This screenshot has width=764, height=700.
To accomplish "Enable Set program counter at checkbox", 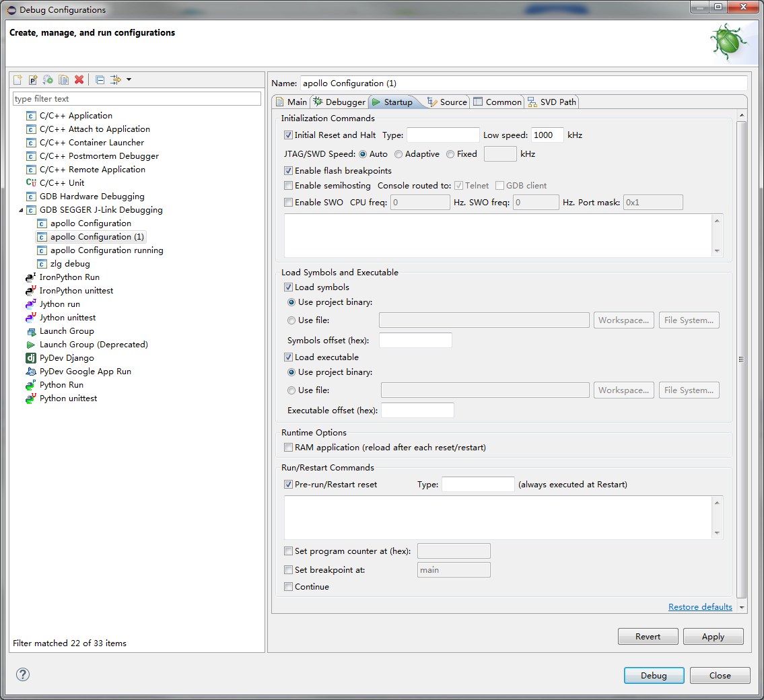I will click(289, 551).
